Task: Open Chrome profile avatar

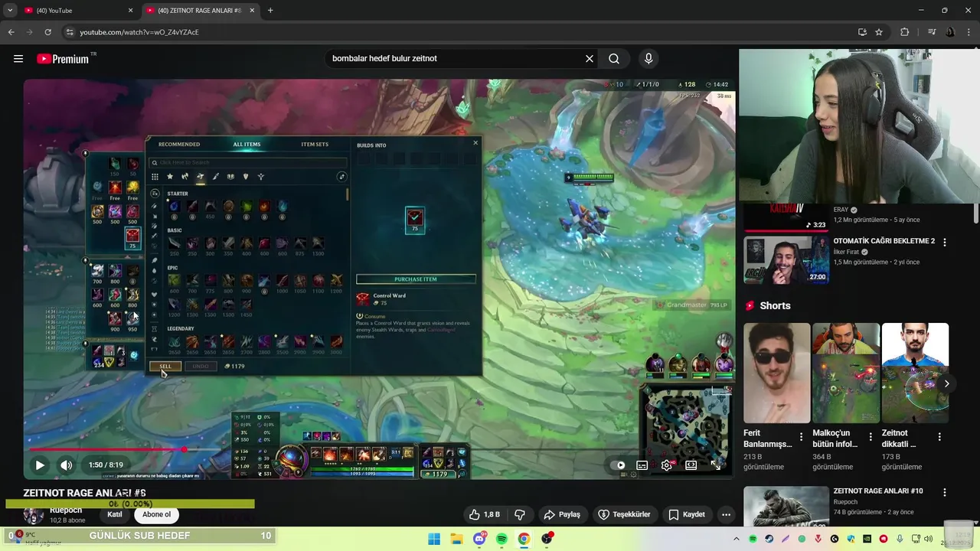Action: [x=950, y=32]
